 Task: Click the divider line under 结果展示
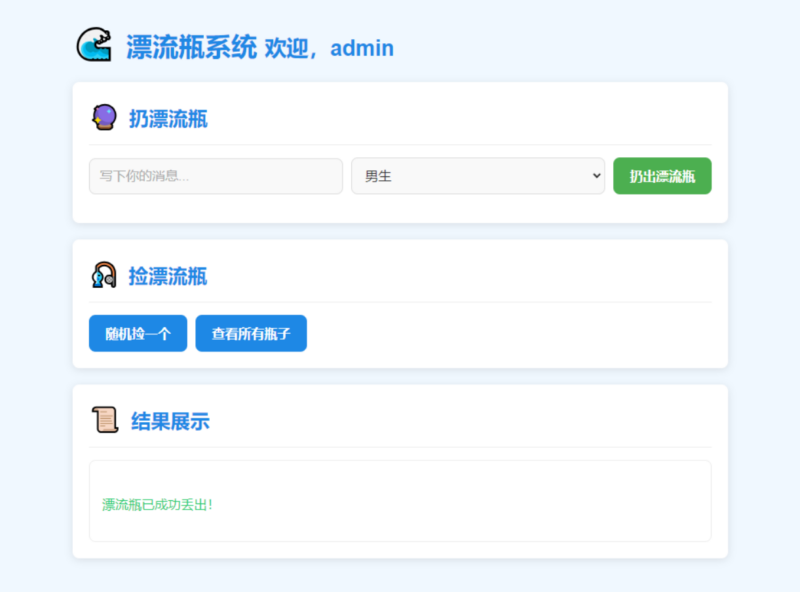click(400, 447)
